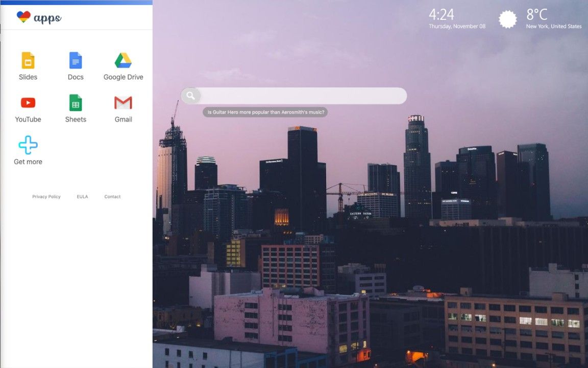Click the 8°C temperature reading

(x=536, y=15)
